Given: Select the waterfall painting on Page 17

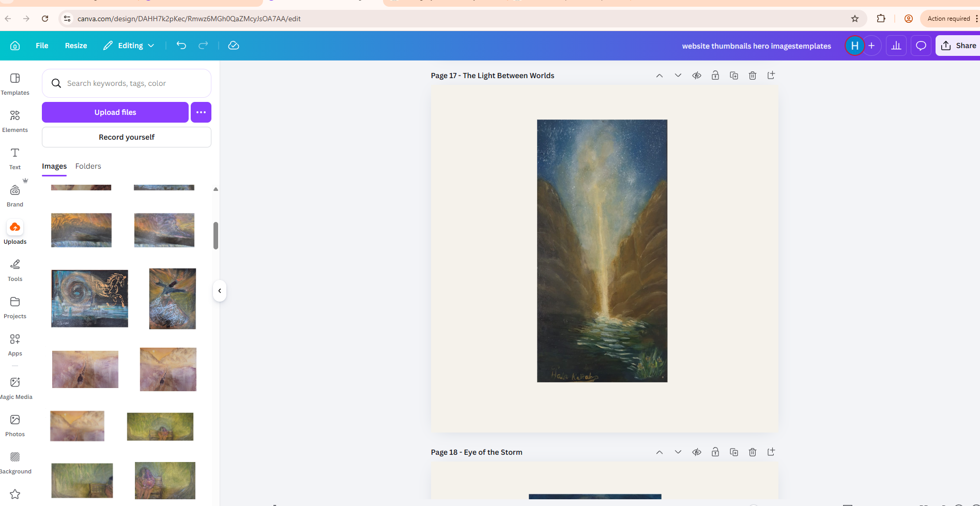Looking at the screenshot, I should 602,251.
